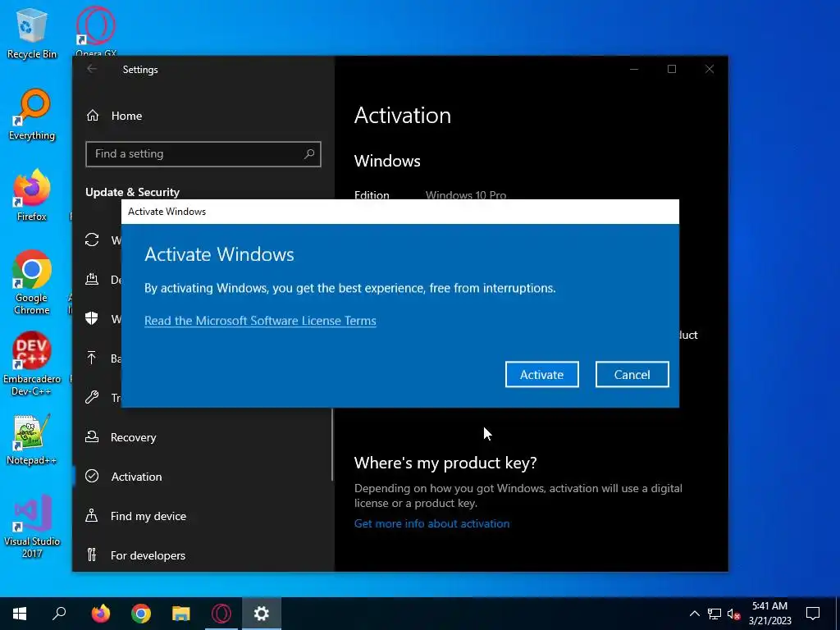Click the Backup upload arrow icon
The height and width of the screenshot is (630, 840).
pyautogui.click(x=92, y=358)
